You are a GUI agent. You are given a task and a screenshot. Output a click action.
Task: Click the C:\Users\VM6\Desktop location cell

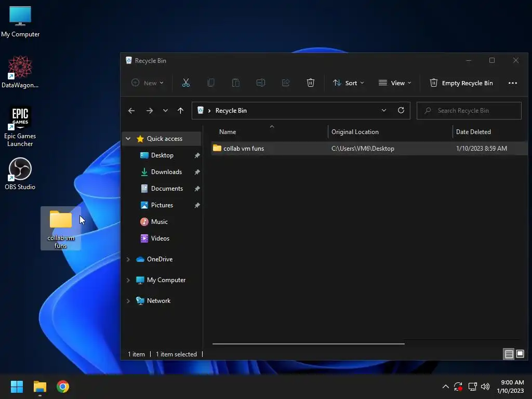363,149
